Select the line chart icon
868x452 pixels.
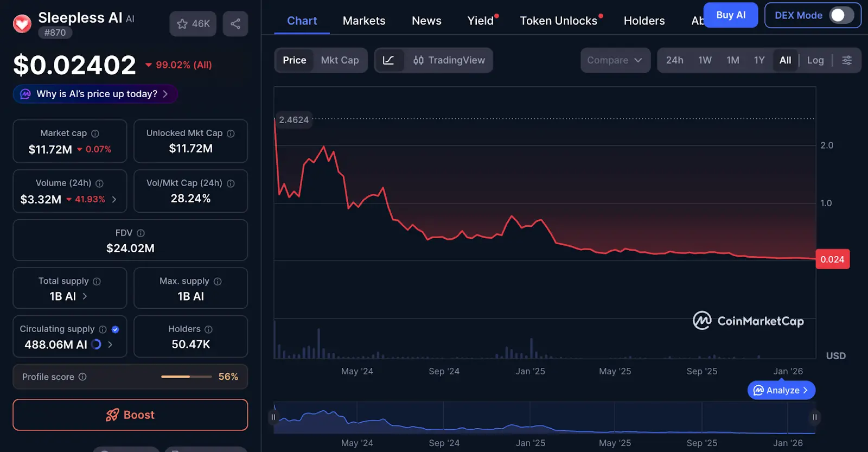[x=388, y=60]
